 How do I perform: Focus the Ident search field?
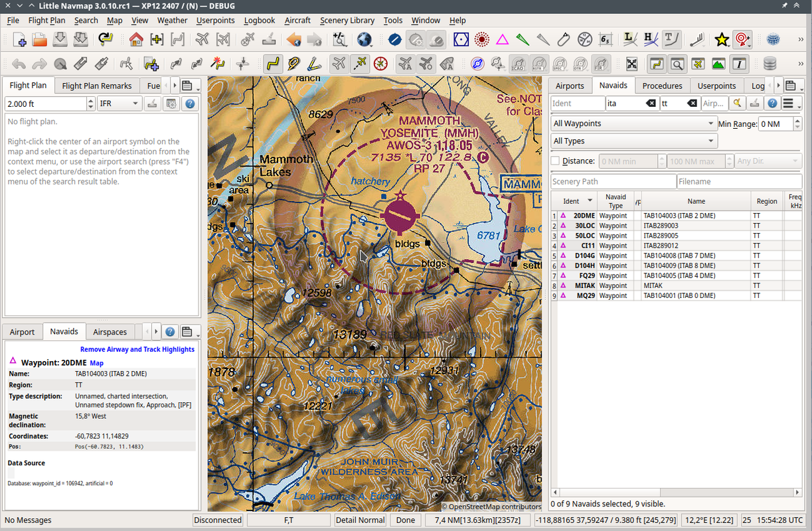[x=577, y=104]
